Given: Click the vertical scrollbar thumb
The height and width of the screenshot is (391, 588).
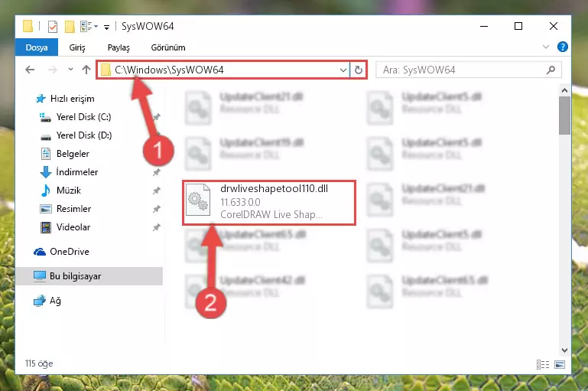Looking at the screenshot, I should point(564,116).
